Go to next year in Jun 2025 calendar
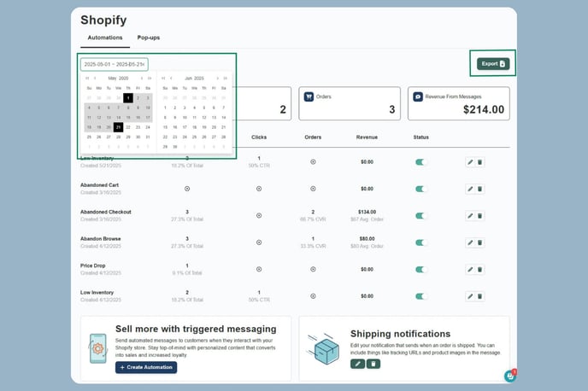The height and width of the screenshot is (391, 588). coord(225,79)
